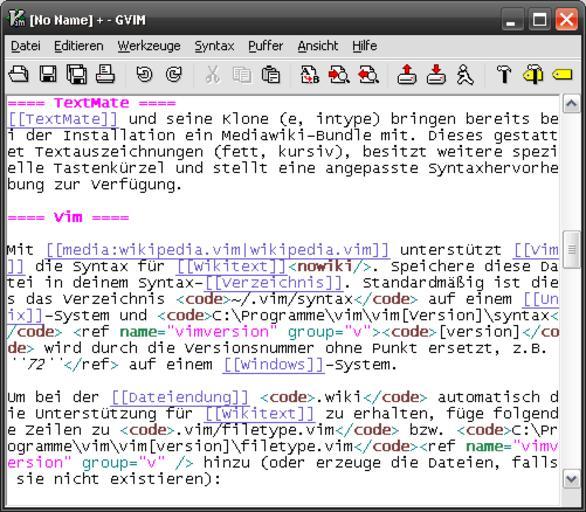Open the Puffer menu
The image size is (586, 512).
click(265, 46)
